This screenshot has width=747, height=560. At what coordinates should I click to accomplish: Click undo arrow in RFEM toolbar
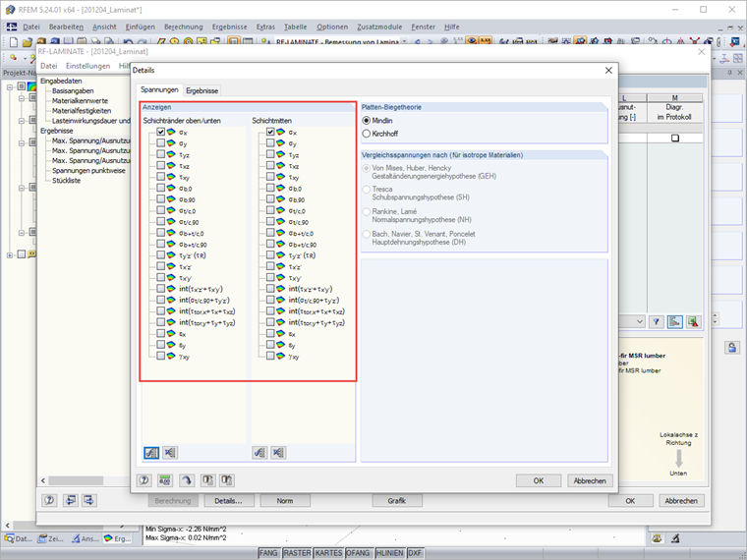click(128, 42)
